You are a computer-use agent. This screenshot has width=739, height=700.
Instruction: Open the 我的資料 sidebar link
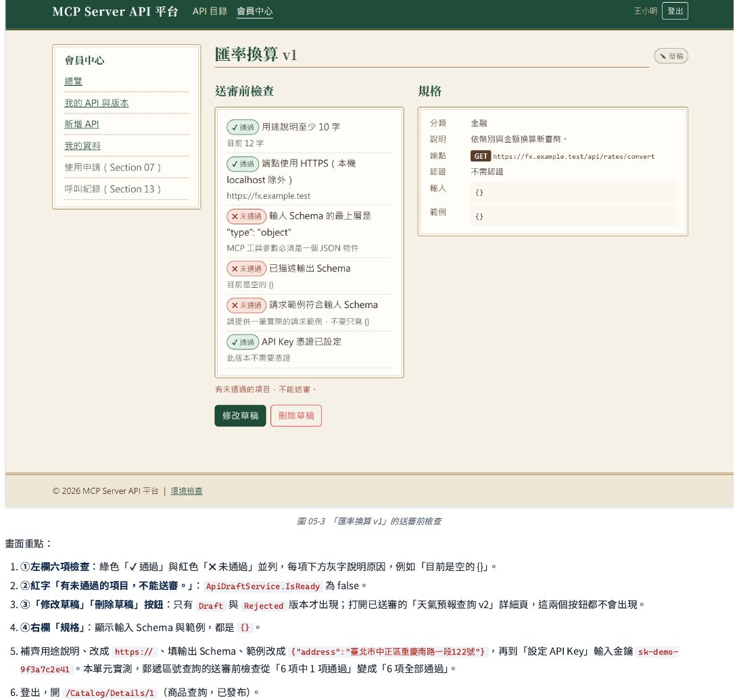(x=82, y=145)
